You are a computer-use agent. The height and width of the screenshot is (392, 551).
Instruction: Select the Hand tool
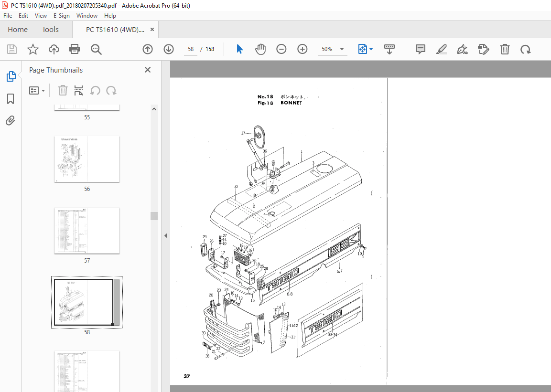pyautogui.click(x=260, y=49)
